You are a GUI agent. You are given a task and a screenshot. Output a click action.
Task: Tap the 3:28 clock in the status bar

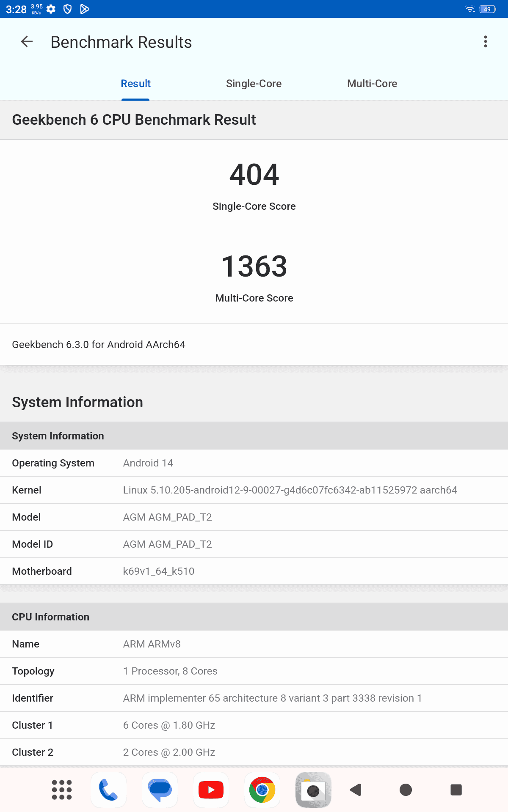coord(16,9)
